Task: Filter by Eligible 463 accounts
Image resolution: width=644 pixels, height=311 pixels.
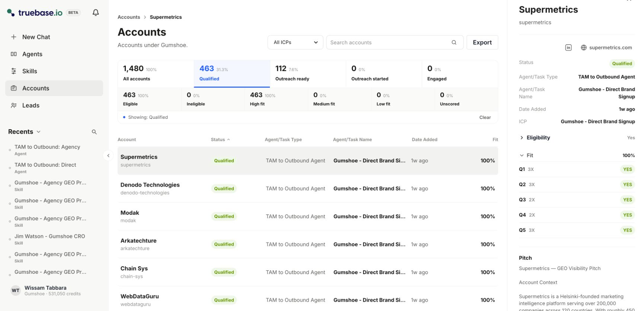Action: tap(150, 99)
